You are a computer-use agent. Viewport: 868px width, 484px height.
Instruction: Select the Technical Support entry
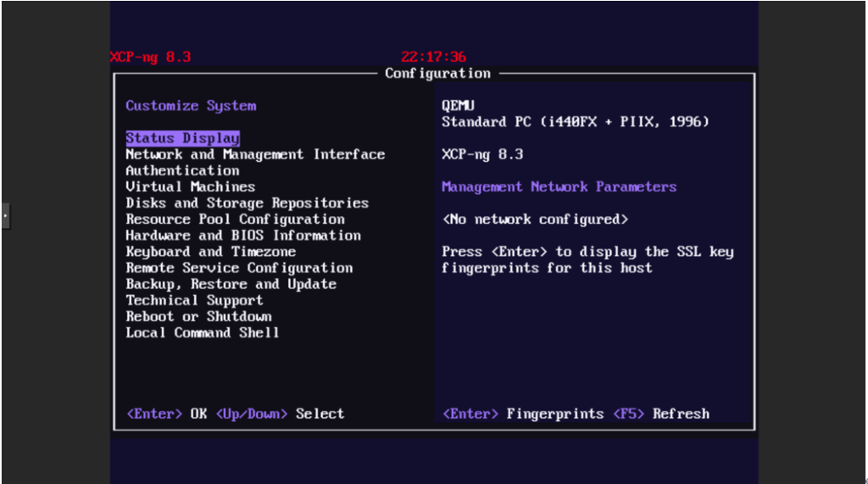pos(194,300)
